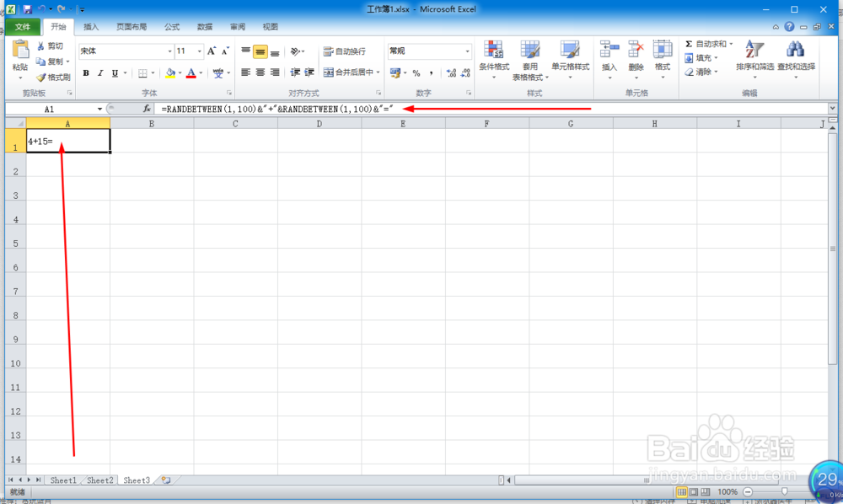Align text right
This screenshot has width=843, height=504.
(x=275, y=72)
